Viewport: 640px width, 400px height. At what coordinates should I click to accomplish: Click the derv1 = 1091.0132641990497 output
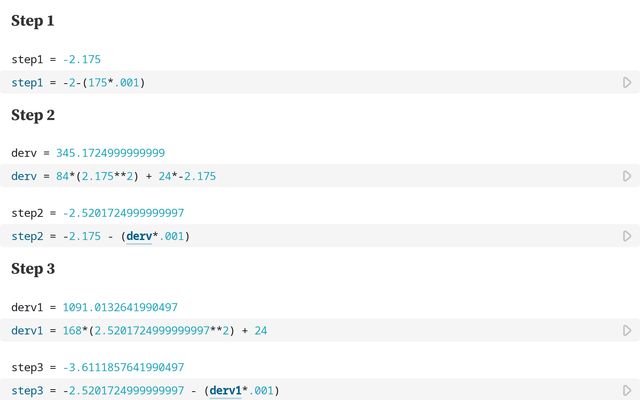click(x=98, y=308)
